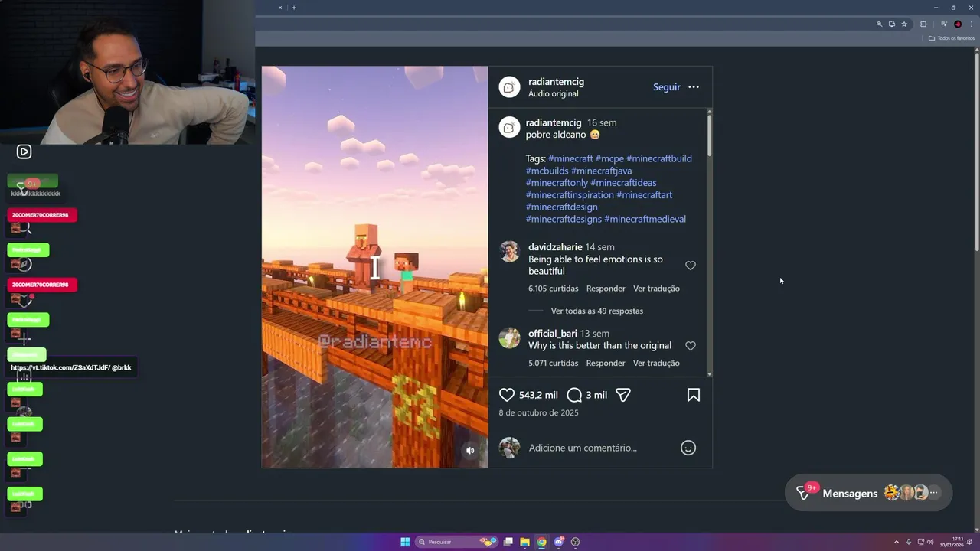Click the Minecraft video to pause it

(x=374, y=267)
